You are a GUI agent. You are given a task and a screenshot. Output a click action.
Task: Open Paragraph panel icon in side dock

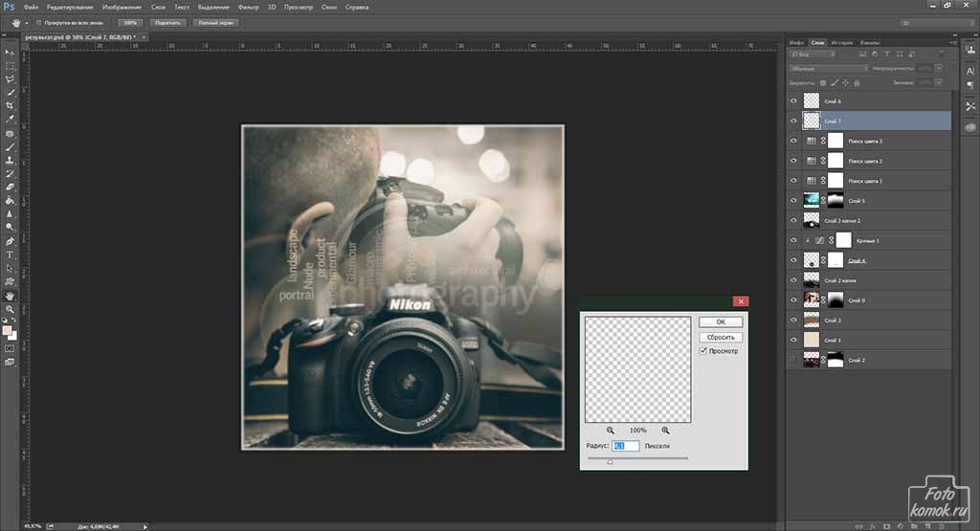[970, 85]
